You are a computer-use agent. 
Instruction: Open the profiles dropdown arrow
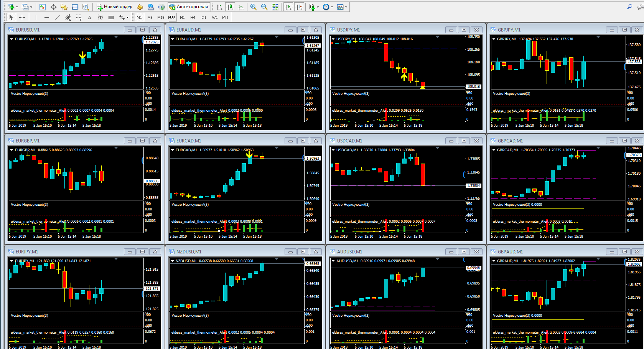(x=31, y=7)
